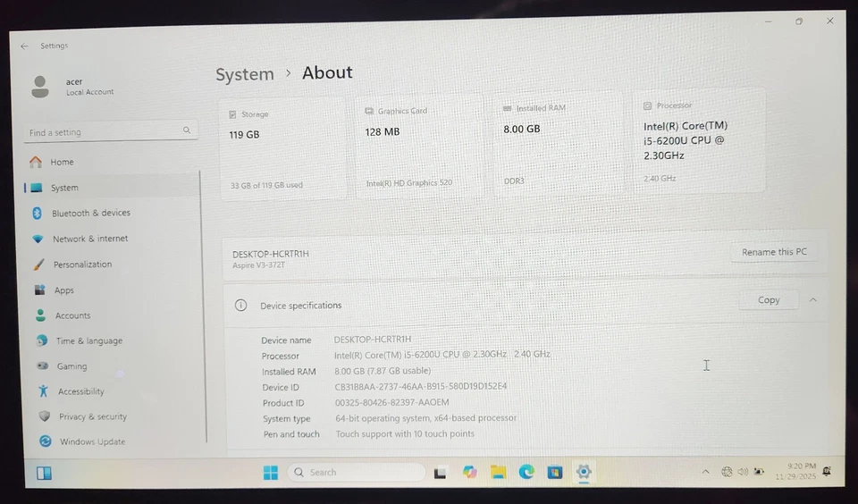The image size is (858, 504).
Task: Click the Gaming controller icon
Action: point(42,366)
